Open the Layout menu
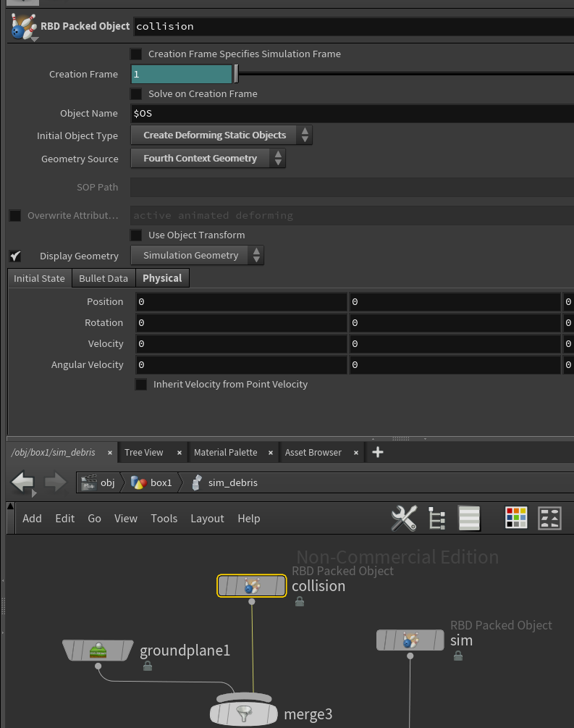The height and width of the screenshot is (728, 574). (208, 518)
